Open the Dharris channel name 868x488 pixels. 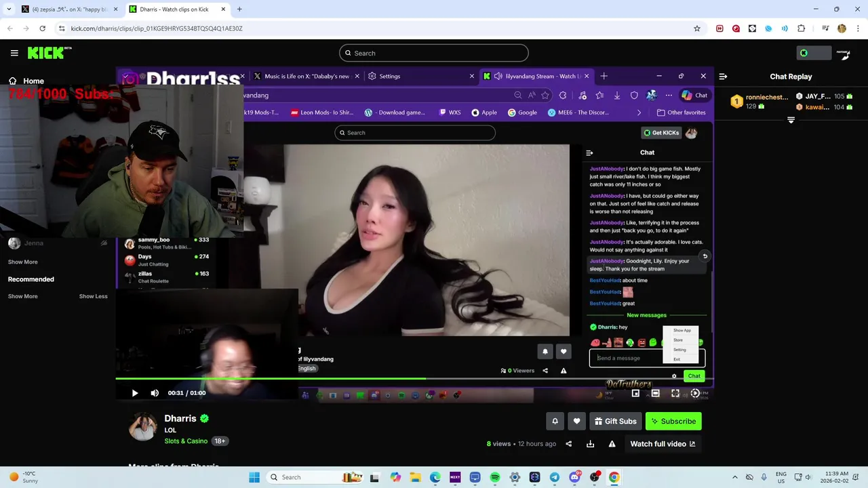coord(180,418)
